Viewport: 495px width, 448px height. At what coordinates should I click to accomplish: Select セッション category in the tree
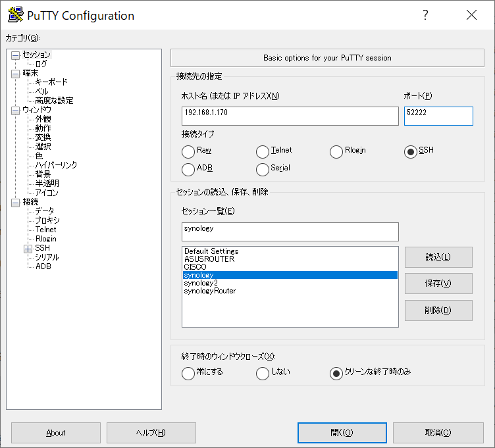pos(37,55)
